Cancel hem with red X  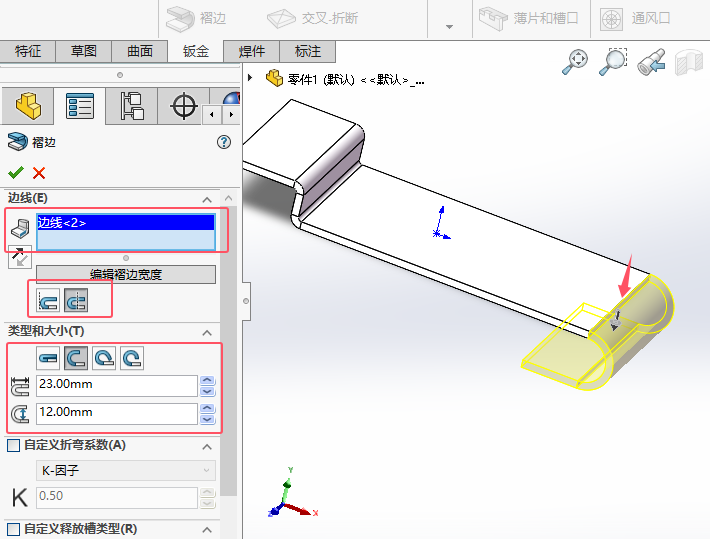[x=39, y=173]
